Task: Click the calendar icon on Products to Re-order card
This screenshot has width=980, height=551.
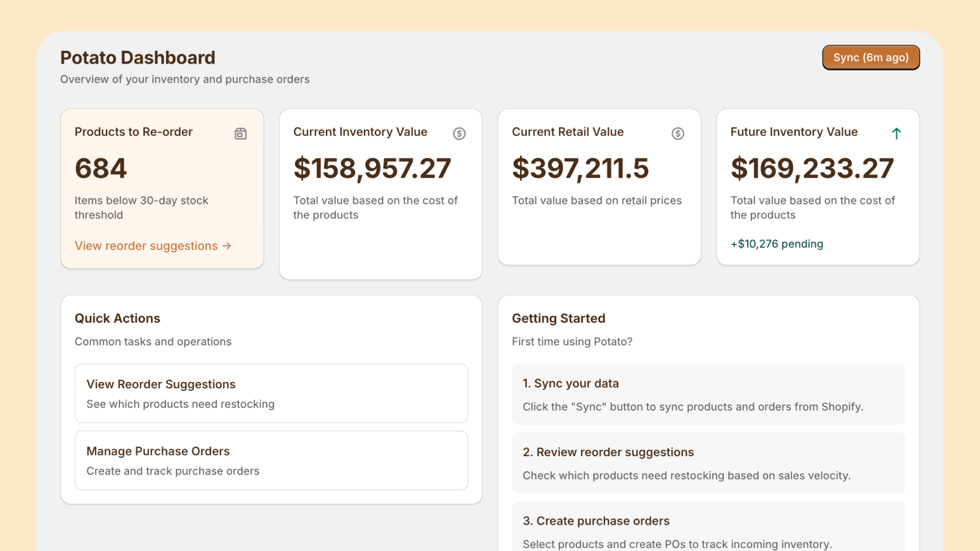Action: [241, 133]
